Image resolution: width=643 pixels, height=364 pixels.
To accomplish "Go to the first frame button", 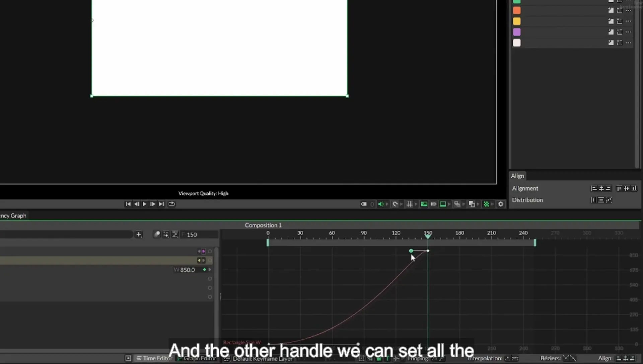I will [128, 204].
